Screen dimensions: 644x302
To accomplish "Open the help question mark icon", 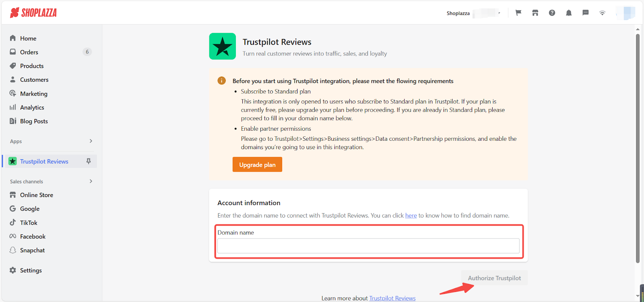I will click(552, 13).
